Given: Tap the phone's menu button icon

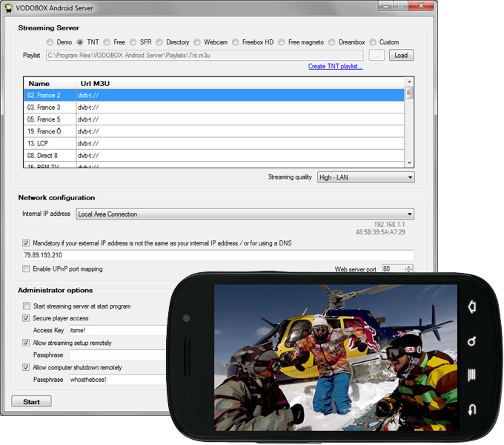Looking at the screenshot, I should pyautogui.click(x=471, y=375).
